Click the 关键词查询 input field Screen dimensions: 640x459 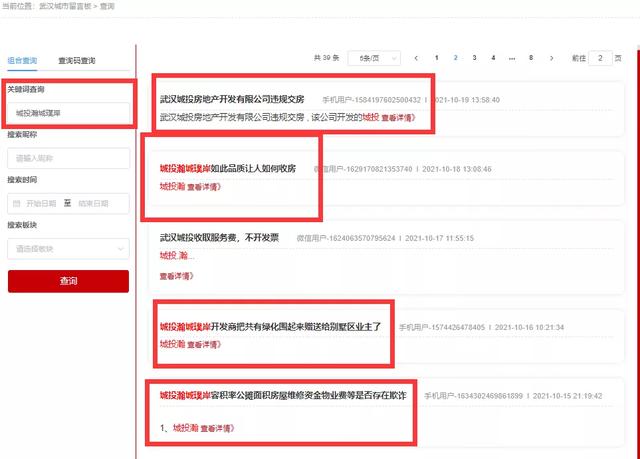coord(69,113)
